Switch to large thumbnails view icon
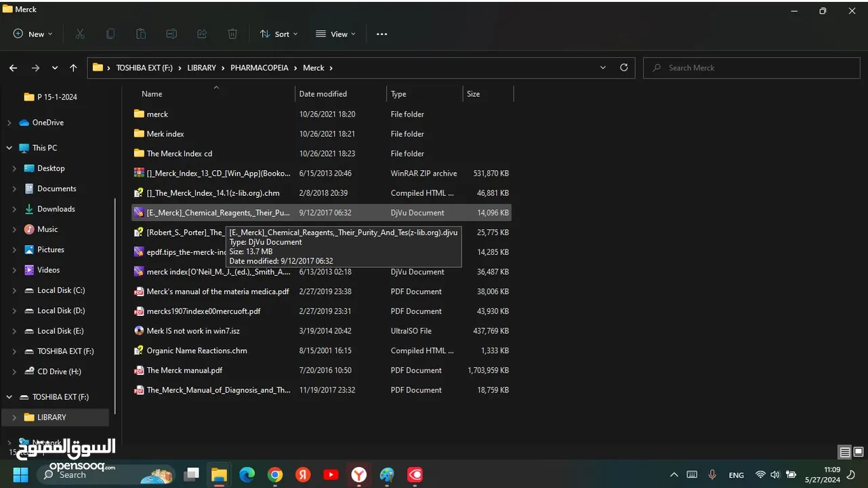Image resolution: width=868 pixels, height=488 pixels. pyautogui.click(x=858, y=452)
